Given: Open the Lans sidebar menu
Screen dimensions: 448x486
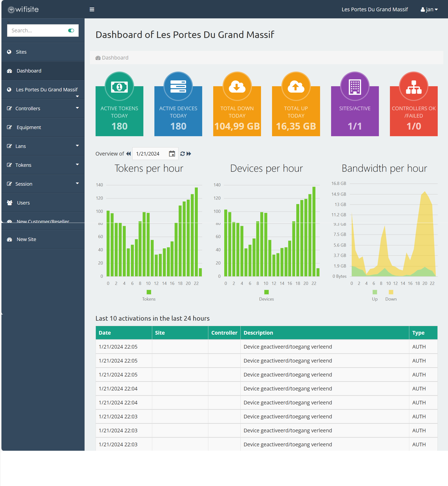Looking at the screenshot, I should click(43, 146).
